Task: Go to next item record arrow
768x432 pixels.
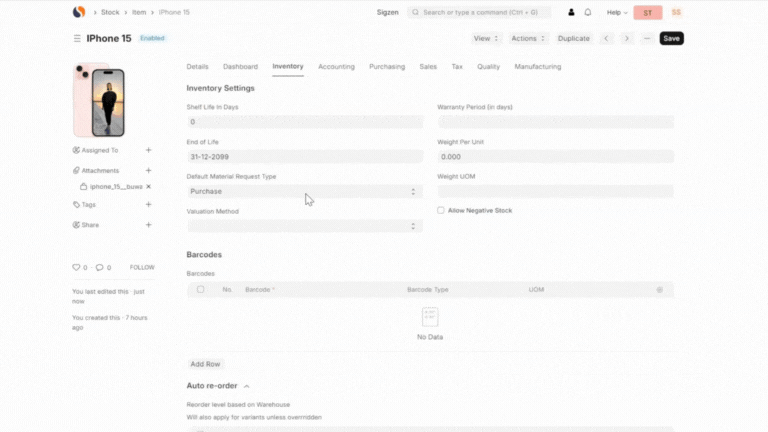Action: click(626, 38)
